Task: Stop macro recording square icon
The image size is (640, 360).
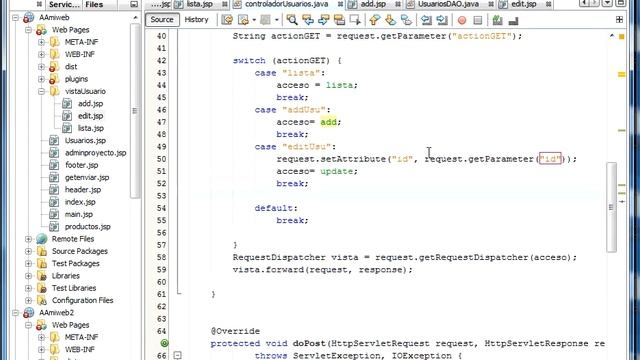Action: pos(478,20)
